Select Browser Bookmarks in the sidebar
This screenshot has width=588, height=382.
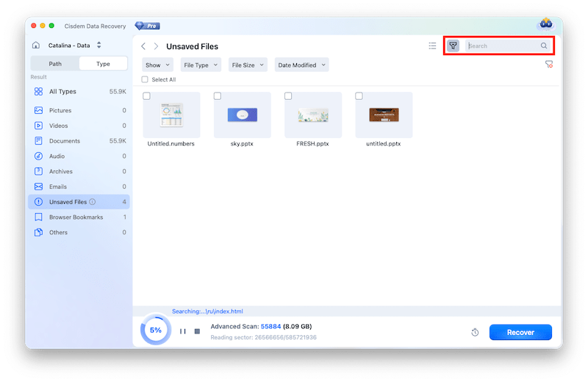coord(76,217)
